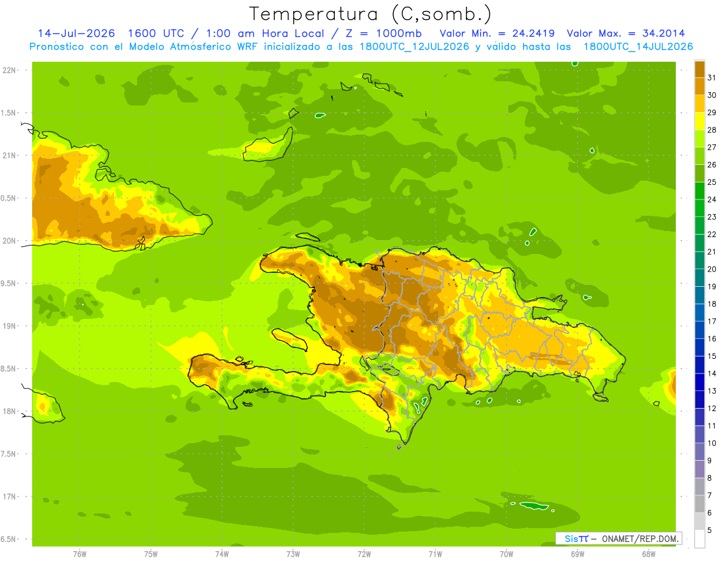This screenshot has width=728, height=562.
Task: Click 'Valor Min. = 24.2419' readout
Action: [497, 33]
